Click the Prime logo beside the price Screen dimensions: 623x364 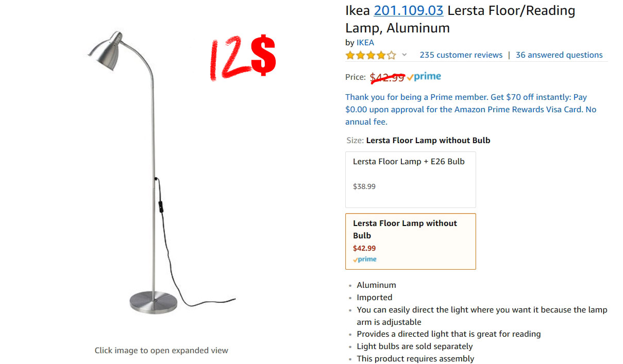pyautogui.click(x=424, y=77)
